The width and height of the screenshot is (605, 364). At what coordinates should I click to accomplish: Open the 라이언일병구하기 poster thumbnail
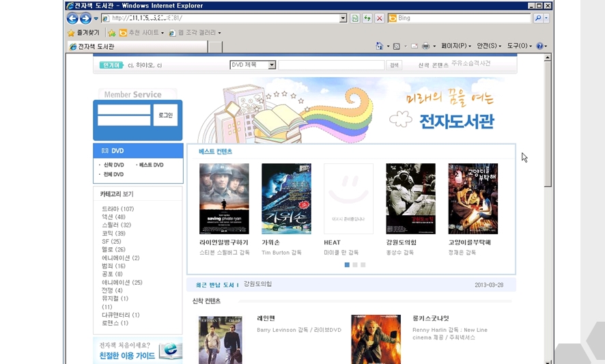224,199
